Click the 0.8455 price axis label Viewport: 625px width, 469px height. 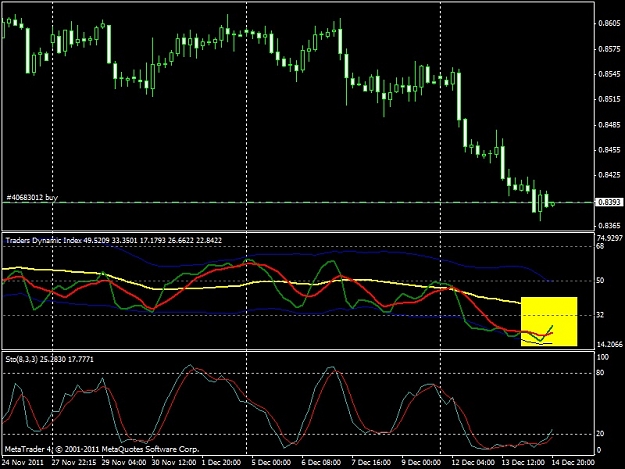click(x=610, y=150)
